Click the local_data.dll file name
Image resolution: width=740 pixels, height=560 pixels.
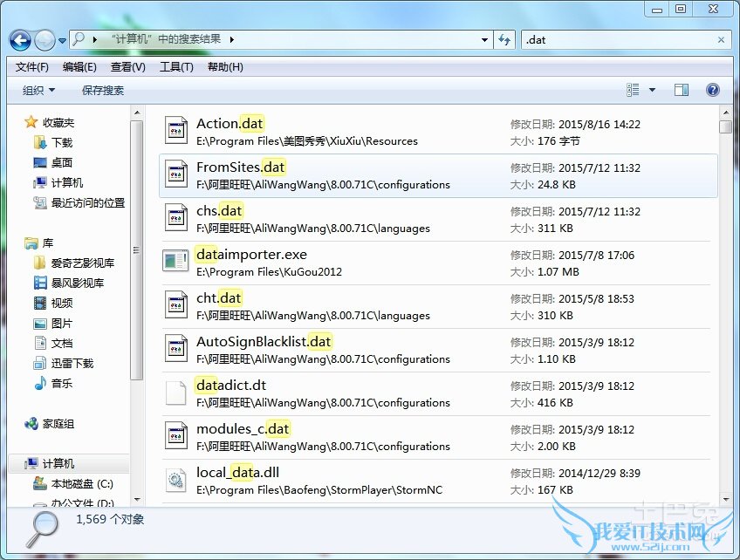point(238,473)
